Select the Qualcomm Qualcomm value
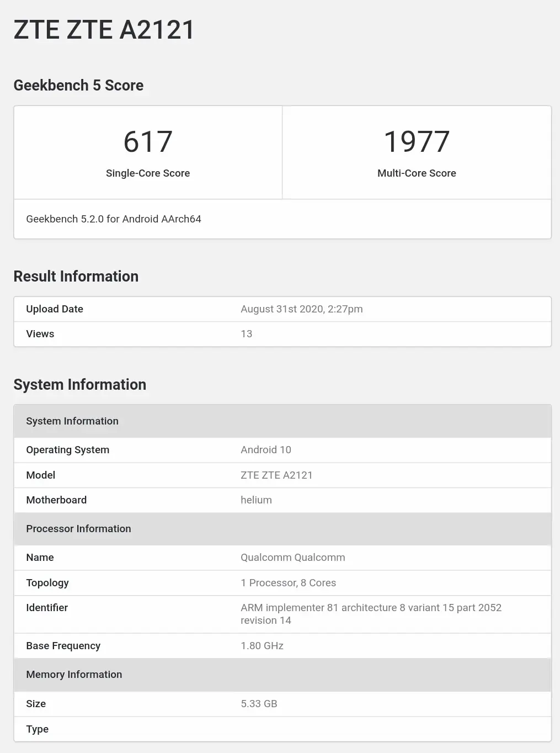 click(293, 558)
